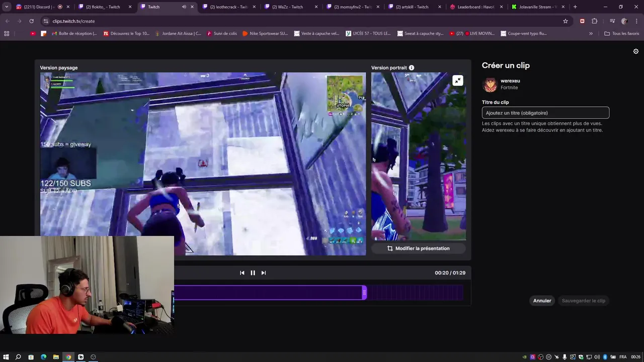The height and width of the screenshot is (362, 644).
Task: Open a new browser tab
Action: (x=575, y=7)
